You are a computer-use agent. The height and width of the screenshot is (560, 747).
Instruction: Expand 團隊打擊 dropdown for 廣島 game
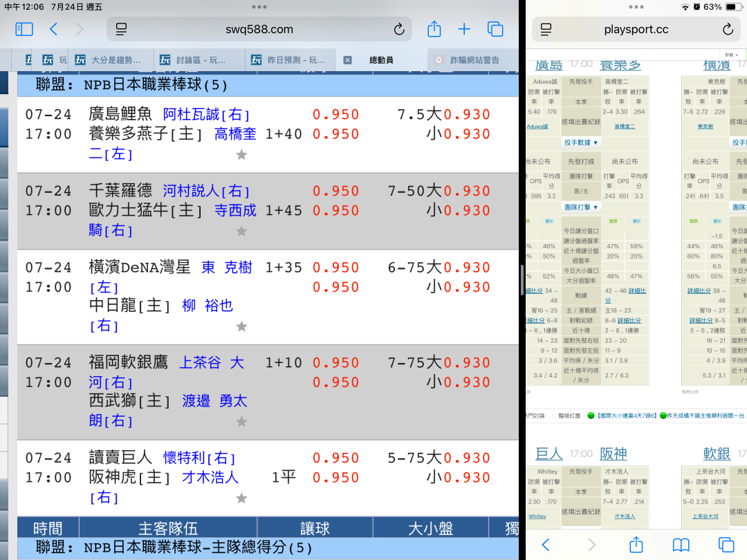(581, 207)
